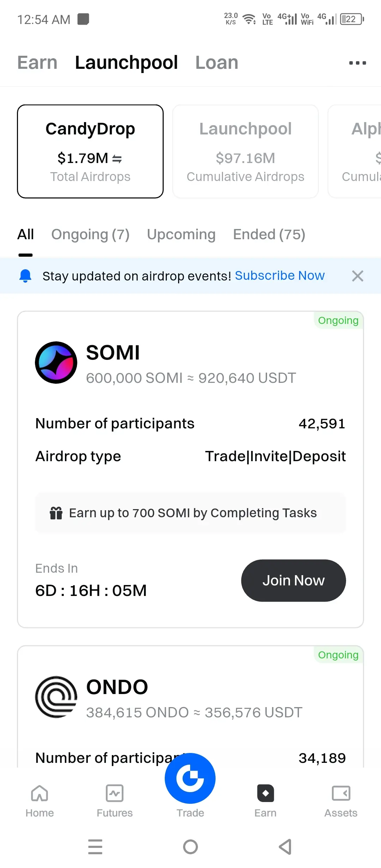Viewport: 381px width, 868px height.
Task: Toggle the swap icon beside $1.79M
Action: (117, 159)
